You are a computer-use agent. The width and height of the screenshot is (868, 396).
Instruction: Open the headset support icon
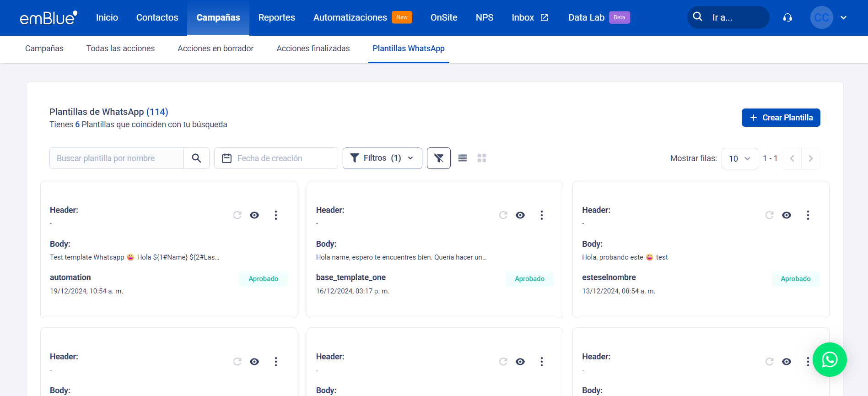[787, 18]
